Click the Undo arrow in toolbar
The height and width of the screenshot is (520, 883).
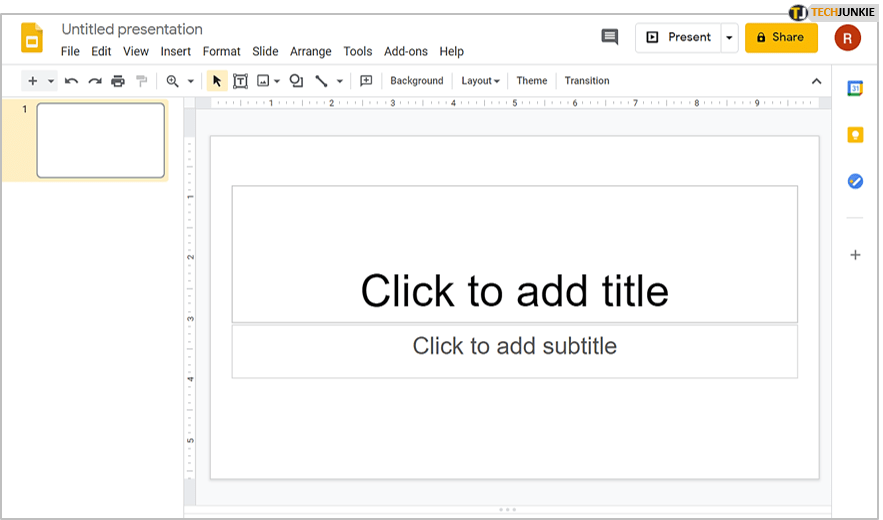coord(71,81)
